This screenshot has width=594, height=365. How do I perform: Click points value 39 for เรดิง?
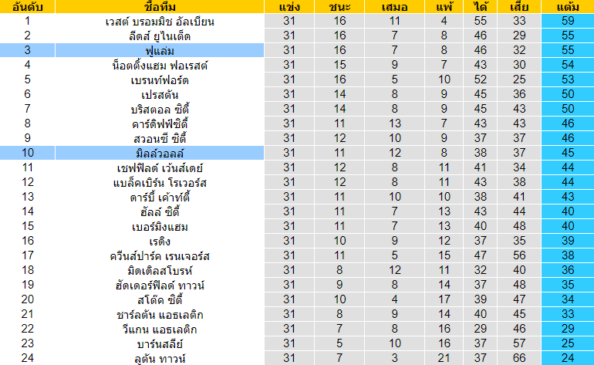tap(568, 241)
